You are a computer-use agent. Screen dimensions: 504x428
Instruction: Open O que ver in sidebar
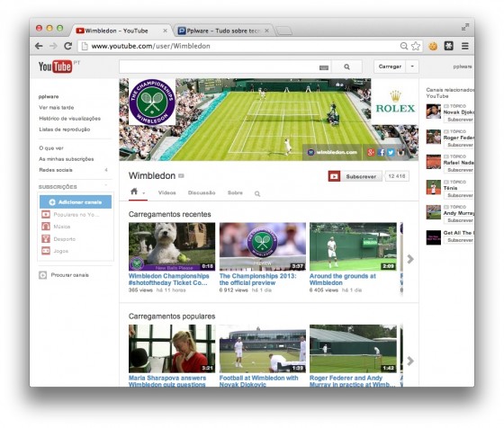pyautogui.click(x=51, y=148)
